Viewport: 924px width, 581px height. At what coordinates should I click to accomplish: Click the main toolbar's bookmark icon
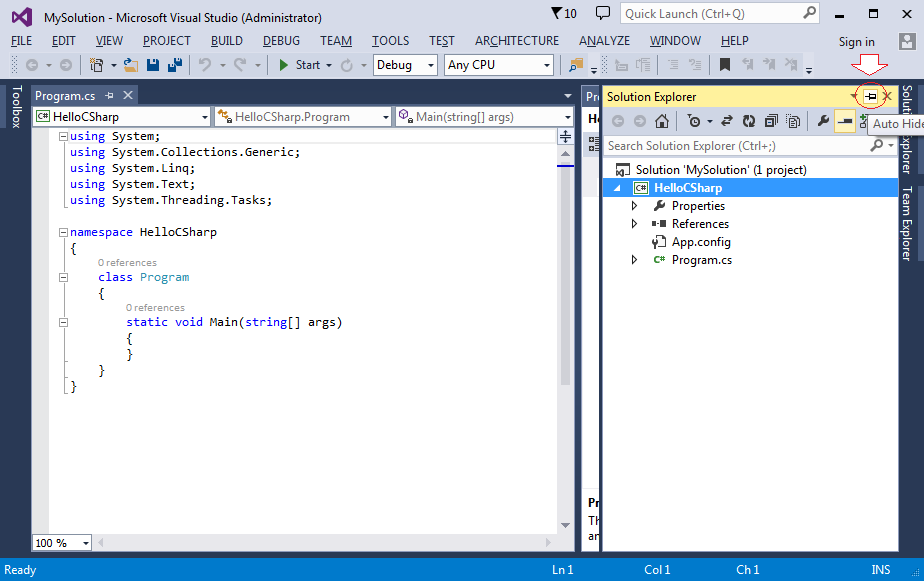tap(725, 65)
